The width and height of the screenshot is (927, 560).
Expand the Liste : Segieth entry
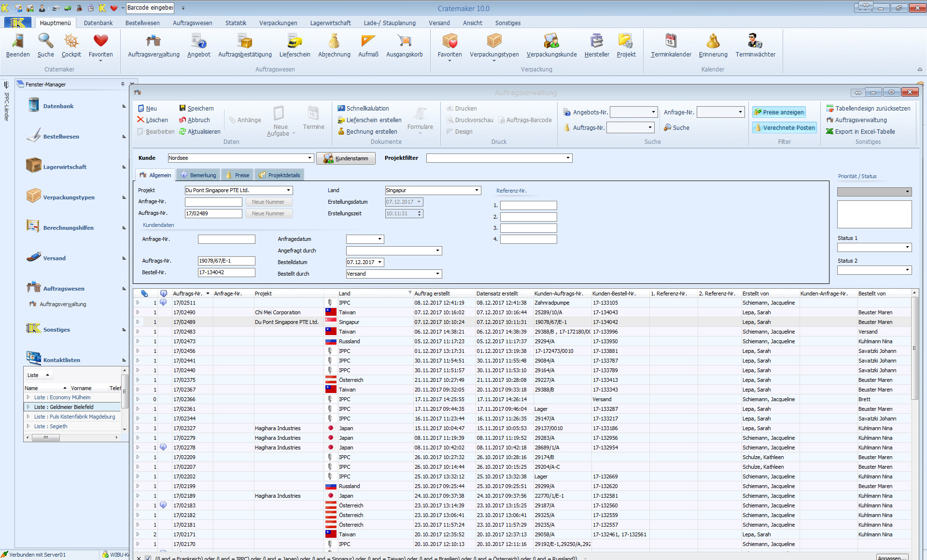28,426
